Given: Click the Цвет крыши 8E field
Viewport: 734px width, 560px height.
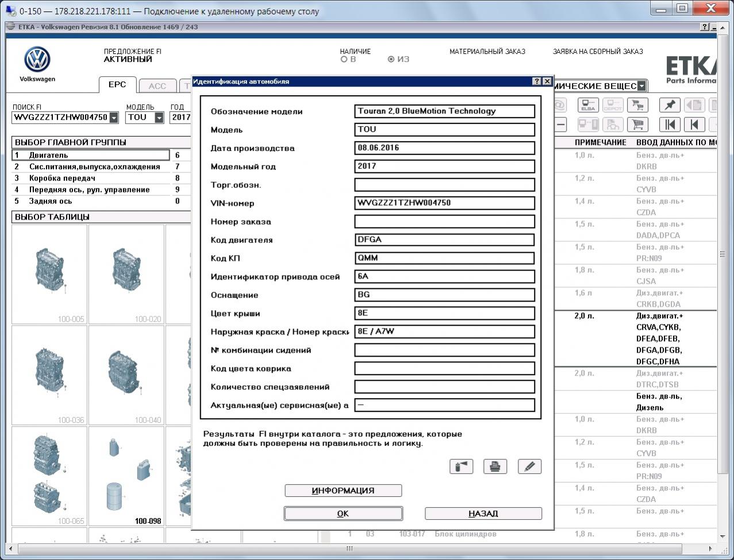Looking at the screenshot, I should [x=445, y=314].
